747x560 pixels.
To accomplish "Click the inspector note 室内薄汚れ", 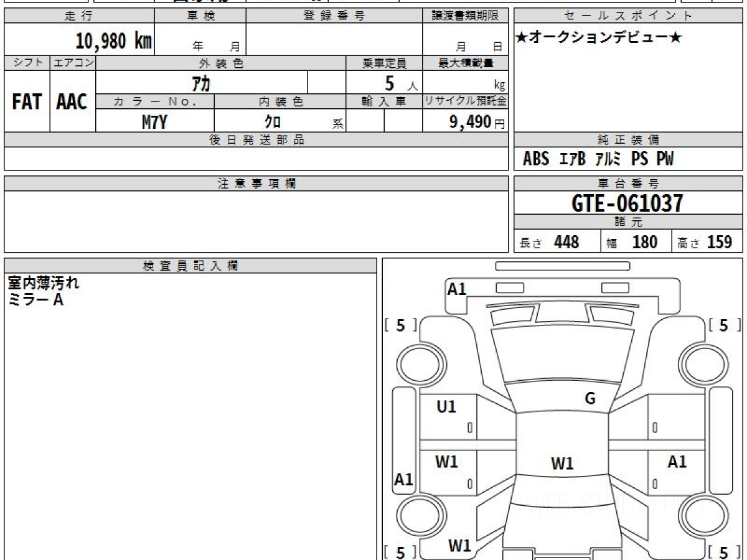I will [44, 284].
